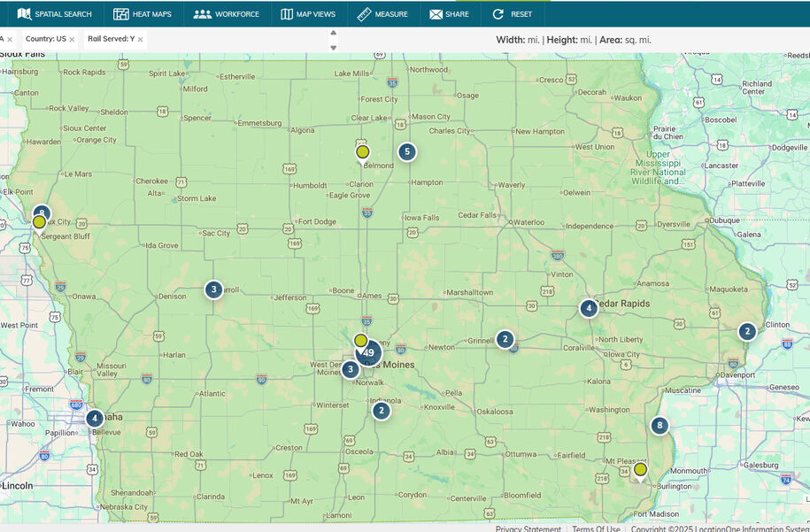This screenshot has height=532, width=810.
Task: Reset the map with the Reset icon
Action: [x=498, y=14]
